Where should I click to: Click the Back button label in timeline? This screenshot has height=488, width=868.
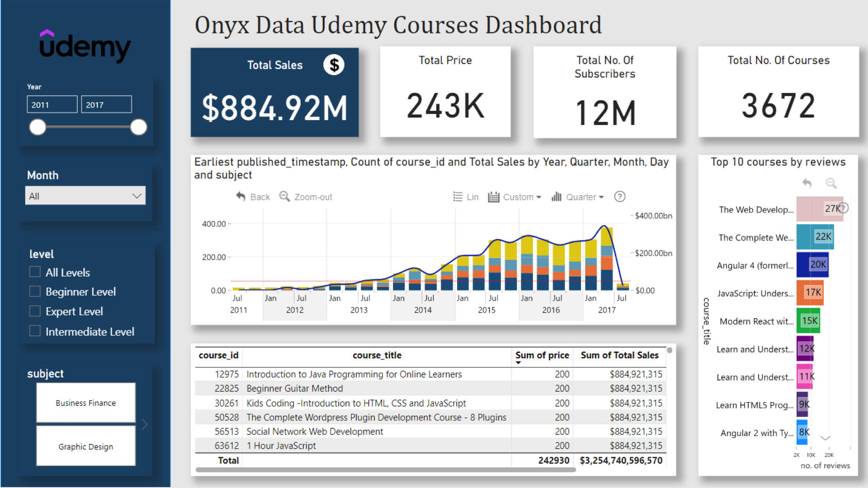[260, 197]
